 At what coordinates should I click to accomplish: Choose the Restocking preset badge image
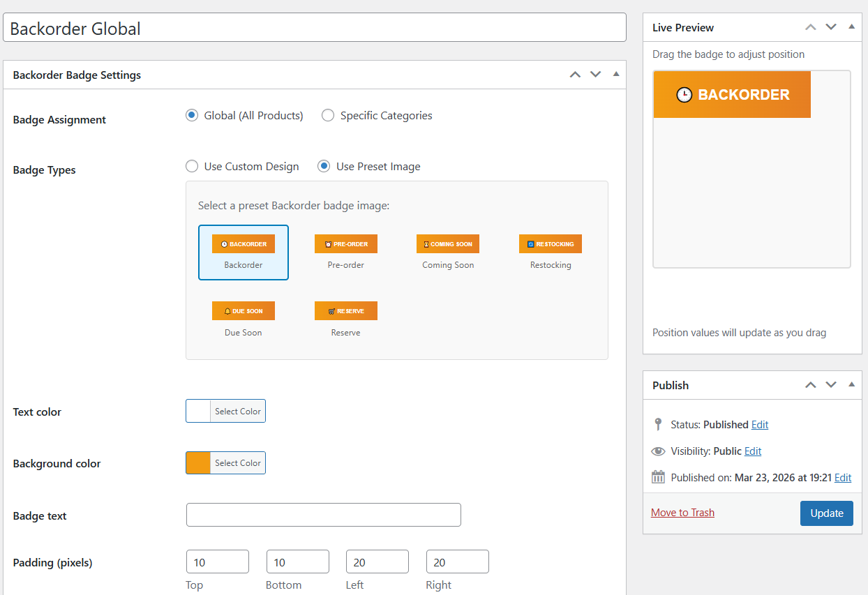click(x=550, y=243)
